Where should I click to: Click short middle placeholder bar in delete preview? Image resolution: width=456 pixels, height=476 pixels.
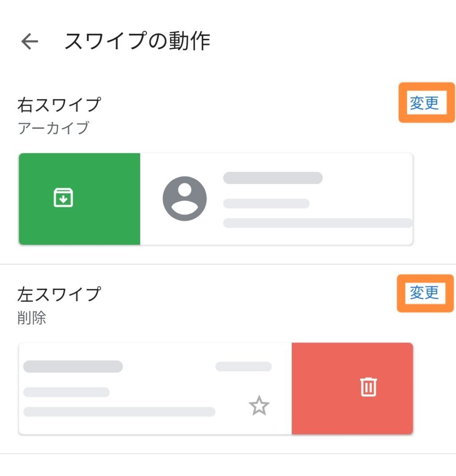click(66, 392)
